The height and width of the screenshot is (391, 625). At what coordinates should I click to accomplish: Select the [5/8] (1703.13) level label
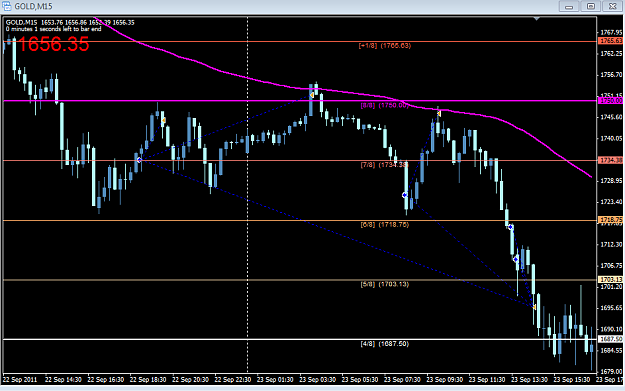point(385,284)
